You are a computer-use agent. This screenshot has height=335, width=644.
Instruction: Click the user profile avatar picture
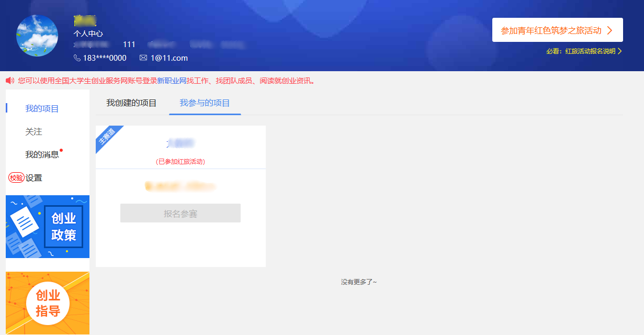[x=37, y=36]
